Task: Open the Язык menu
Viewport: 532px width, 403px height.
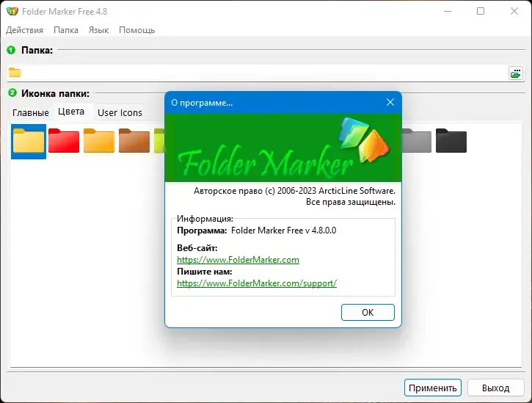Action: pyautogui.click(x=99, y=30)
